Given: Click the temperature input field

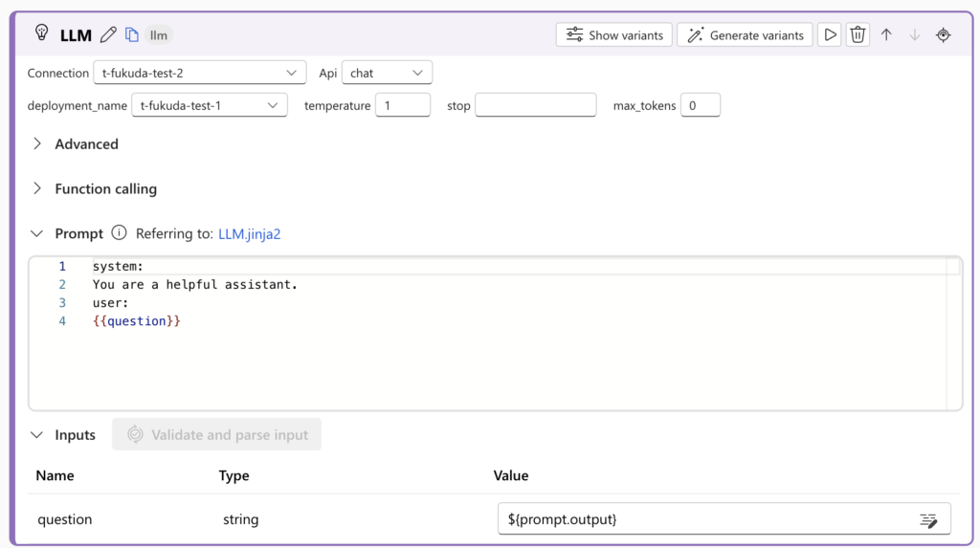Looking at the screenshot, I should click(402, 105).
